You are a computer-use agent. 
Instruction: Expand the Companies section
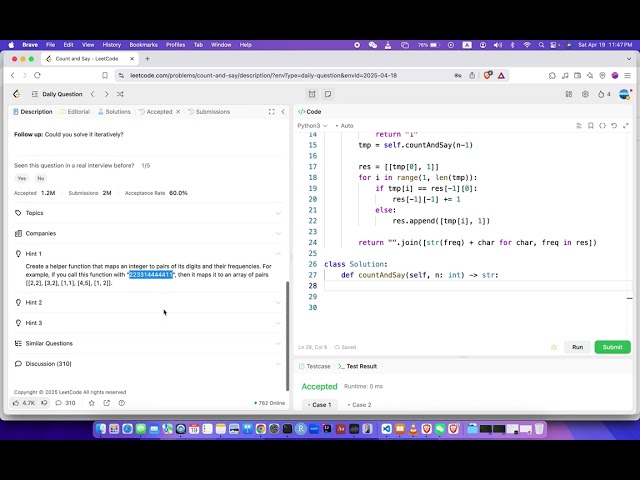[x=148, y=233]
